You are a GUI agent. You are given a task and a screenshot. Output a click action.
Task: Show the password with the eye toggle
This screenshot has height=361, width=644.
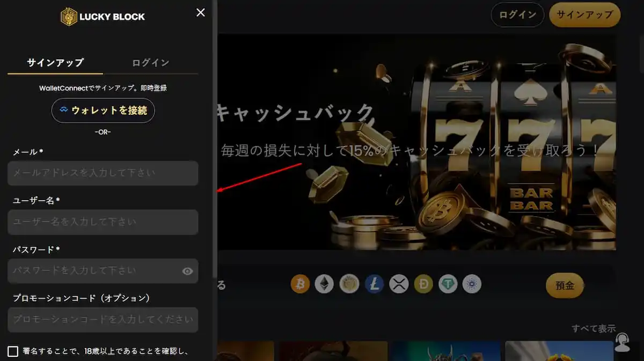(187, 271)
